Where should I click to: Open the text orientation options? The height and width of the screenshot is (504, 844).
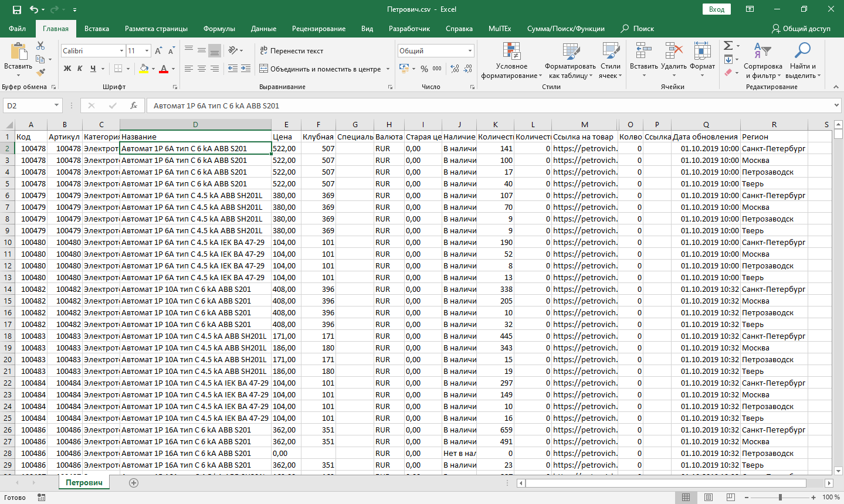235,50
